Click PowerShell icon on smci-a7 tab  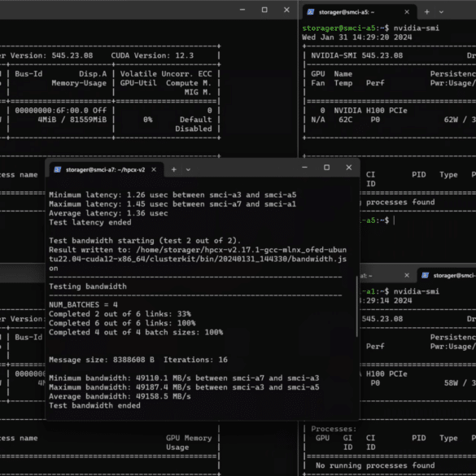coord(58,169)
